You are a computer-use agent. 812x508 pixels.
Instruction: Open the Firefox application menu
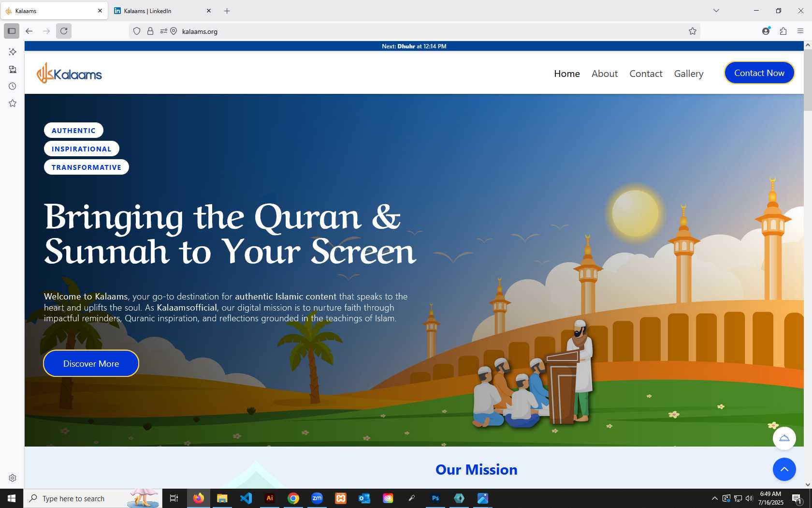click(x=800, y=31)
